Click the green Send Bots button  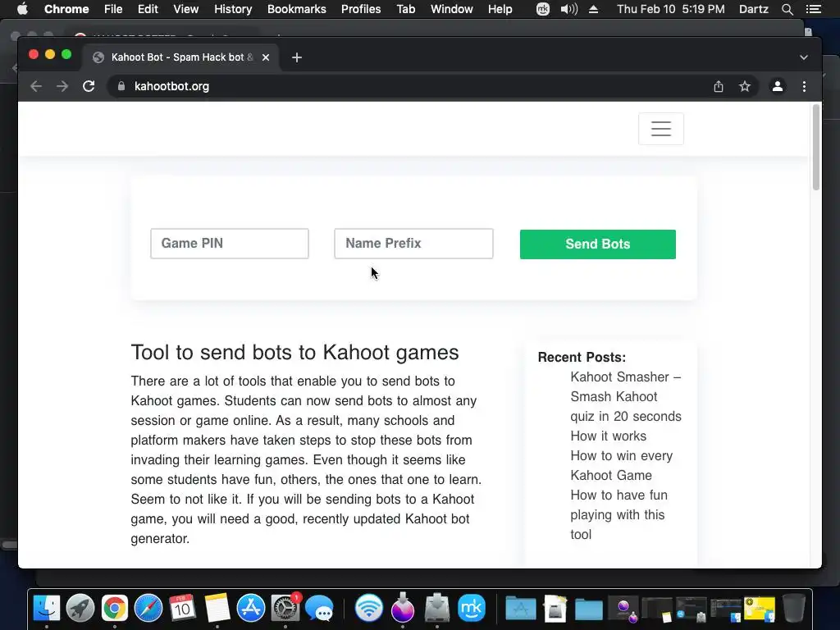[598, 244]
